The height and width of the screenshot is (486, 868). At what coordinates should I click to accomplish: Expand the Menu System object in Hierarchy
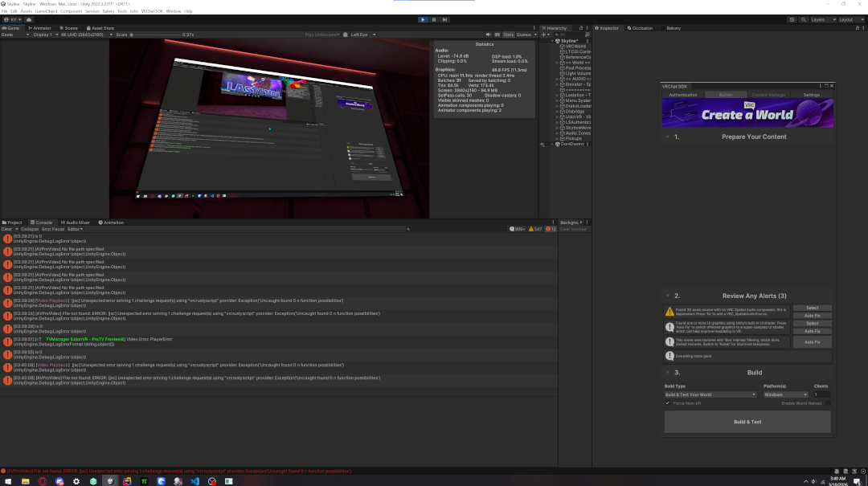pos(558,100)
